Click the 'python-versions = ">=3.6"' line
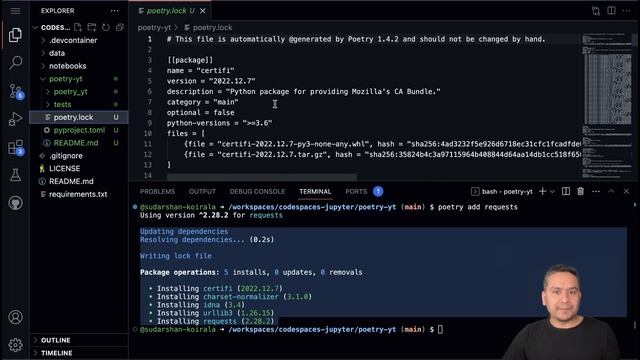The height and width of the screenshot is (360, 640). (x=220, y=123)
